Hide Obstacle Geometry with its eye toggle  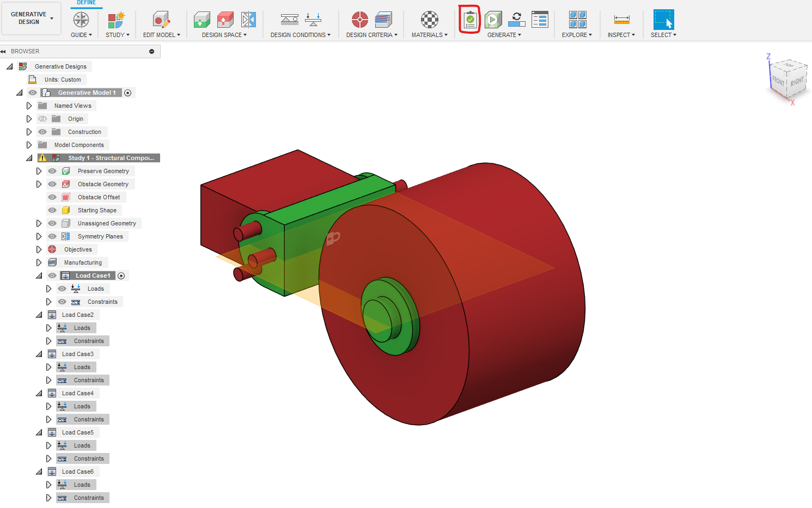[52, 184]
